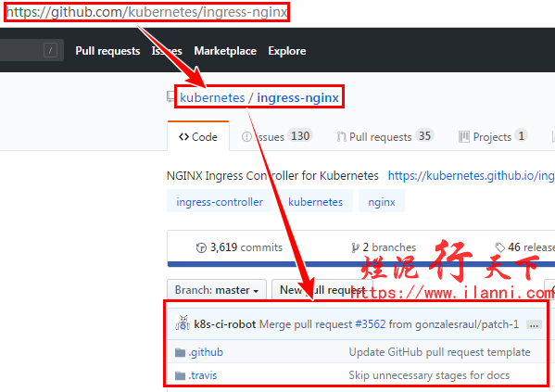Click the .github folder icon
Image resolution: width=555 pixels, height=392 pixels.
click(180, 352)
